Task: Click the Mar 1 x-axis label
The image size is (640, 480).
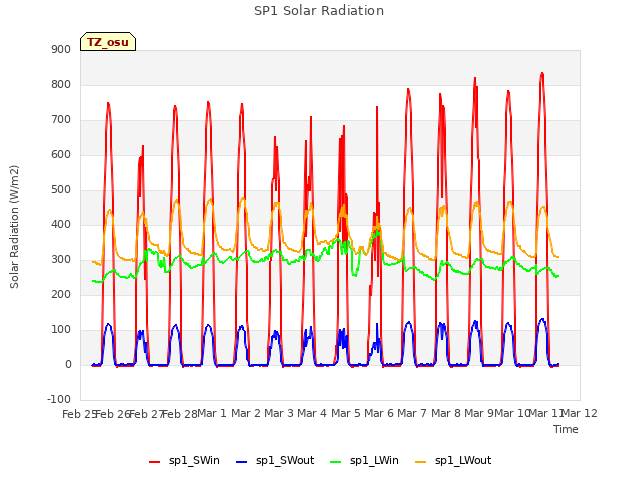Action: pos(212,413)
